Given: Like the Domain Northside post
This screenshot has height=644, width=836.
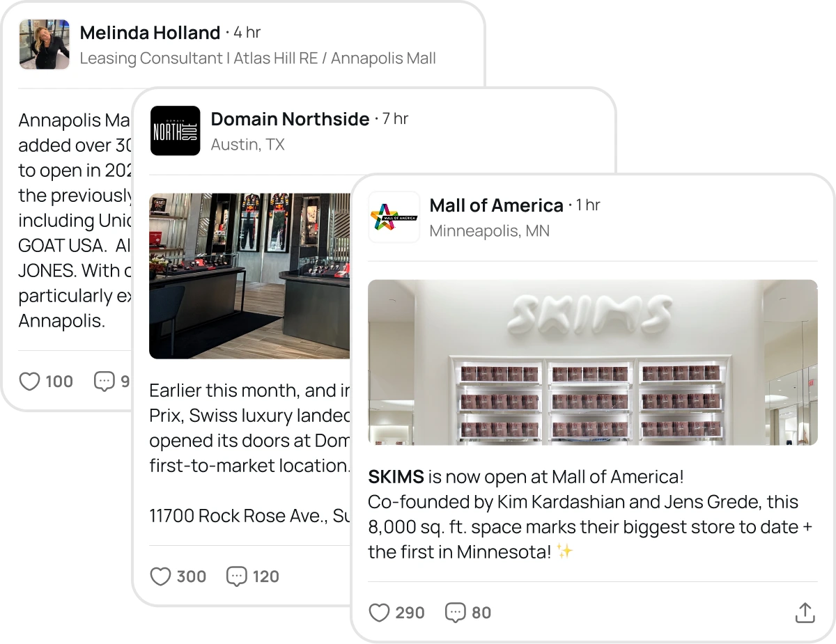Looking at the screenshot, I should pos(160,576).
